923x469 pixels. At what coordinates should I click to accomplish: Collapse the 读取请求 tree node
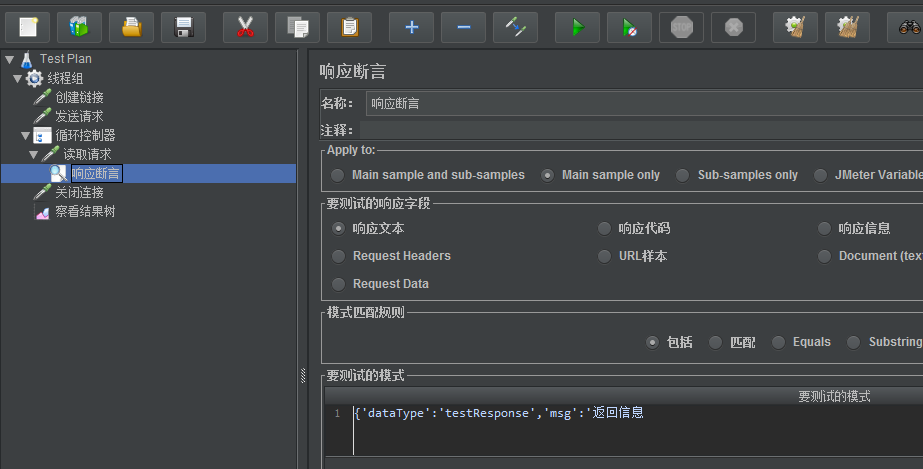click(34, 155)
